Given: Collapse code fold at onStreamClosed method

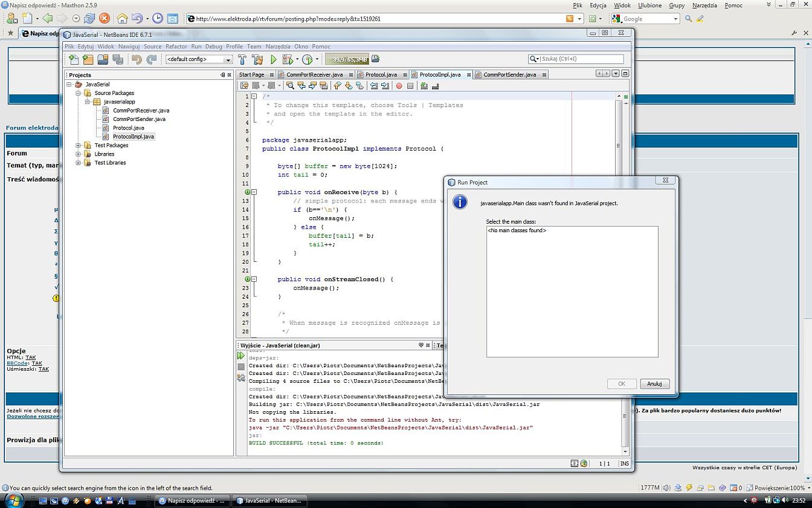Looking at the screenshot, I should (254, 279).
